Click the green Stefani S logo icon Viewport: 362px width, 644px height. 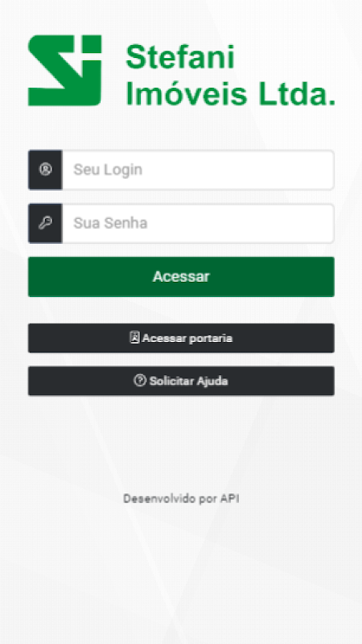[x=64, y=70]
